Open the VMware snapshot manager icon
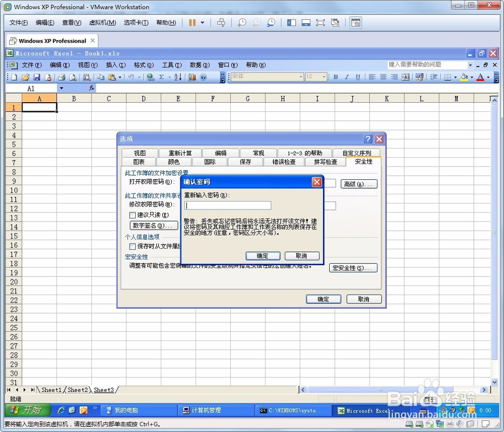 point(271,23)
